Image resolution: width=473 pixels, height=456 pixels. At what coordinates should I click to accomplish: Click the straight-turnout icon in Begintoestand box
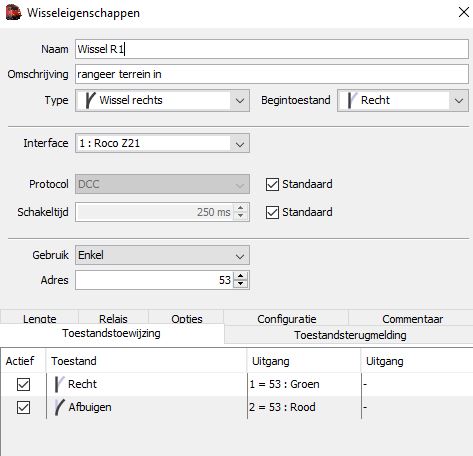352,100
